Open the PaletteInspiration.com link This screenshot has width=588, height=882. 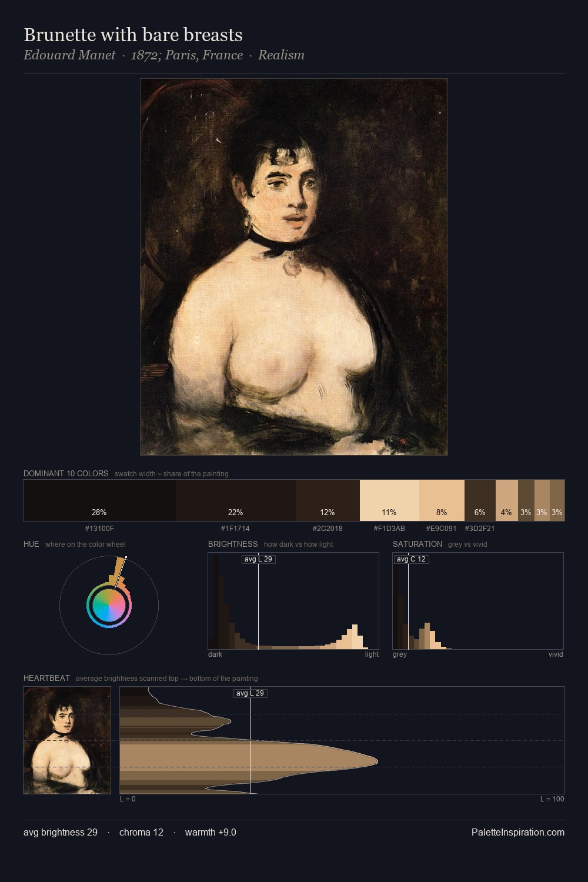pos(518,832)
